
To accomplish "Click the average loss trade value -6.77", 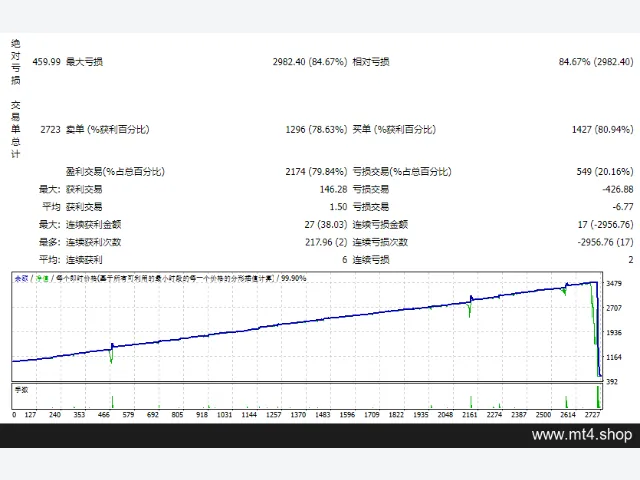I will tap(622, 207).
